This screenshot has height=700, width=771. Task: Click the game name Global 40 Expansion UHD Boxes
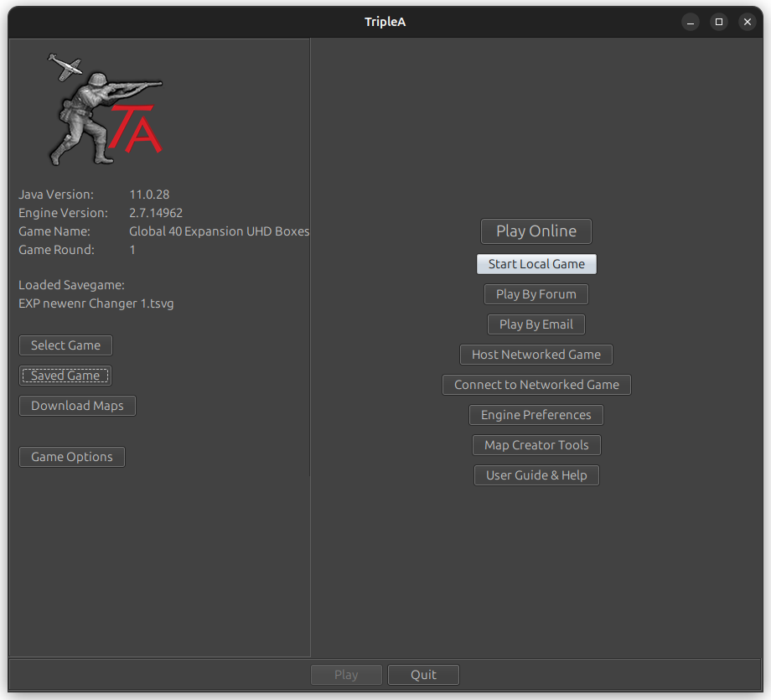tap(220, 231)
